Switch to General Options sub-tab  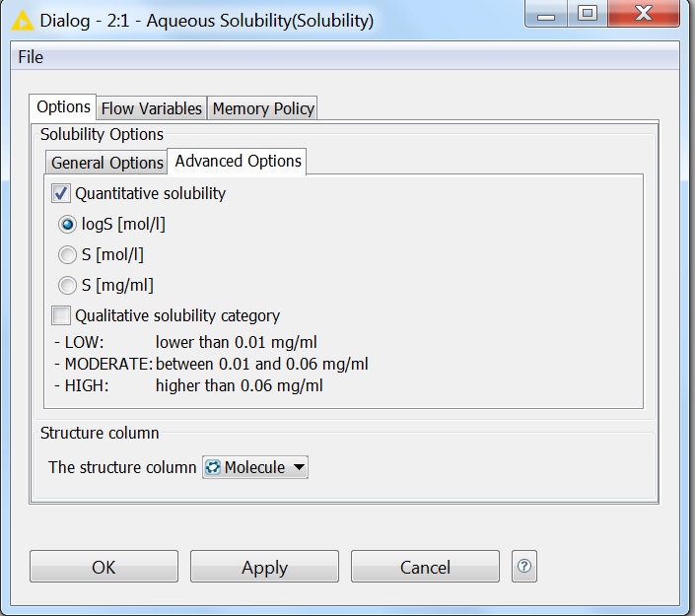click(x=106, y=163)
